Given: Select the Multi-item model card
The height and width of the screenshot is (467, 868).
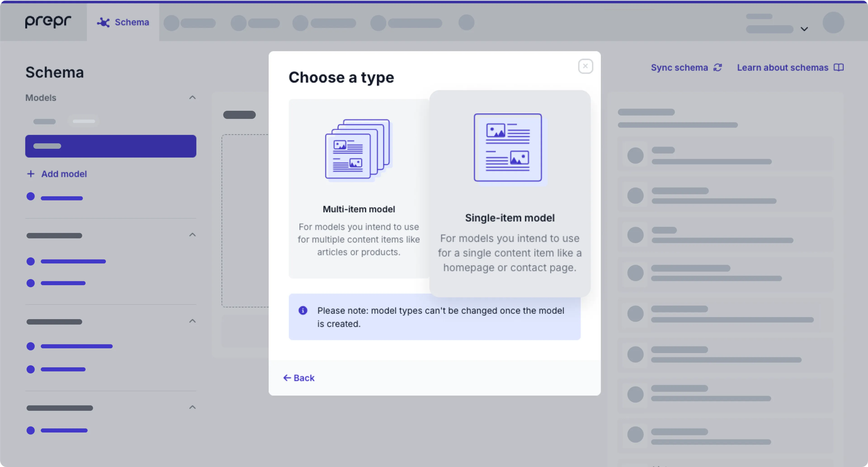Looking at the screenshot, I should pyautogui.click(x=359, y=189).
